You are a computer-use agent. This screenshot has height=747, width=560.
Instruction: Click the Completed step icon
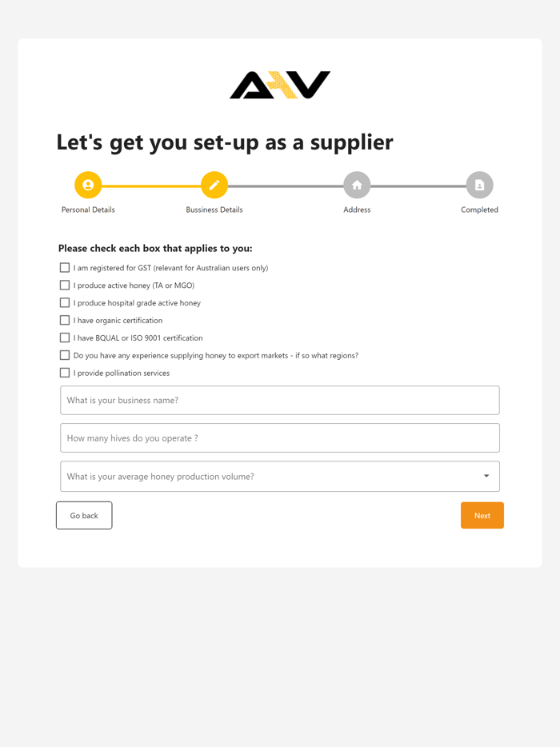(x=479, y=185)
